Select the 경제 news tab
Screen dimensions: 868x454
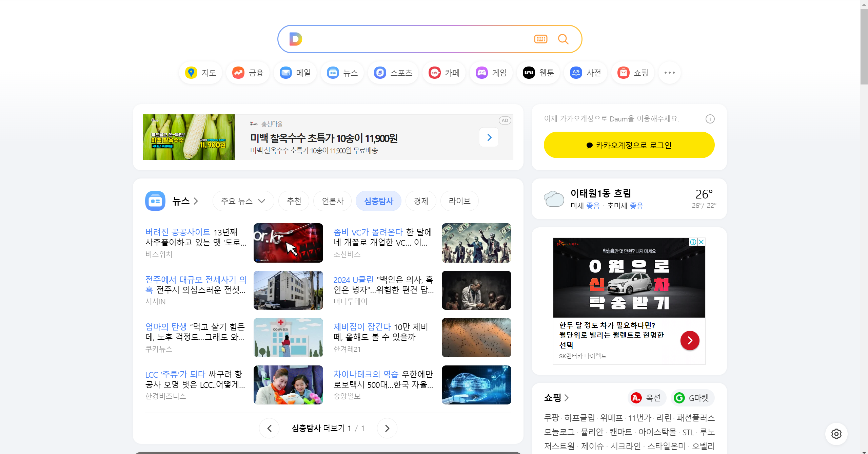point(421,201)
